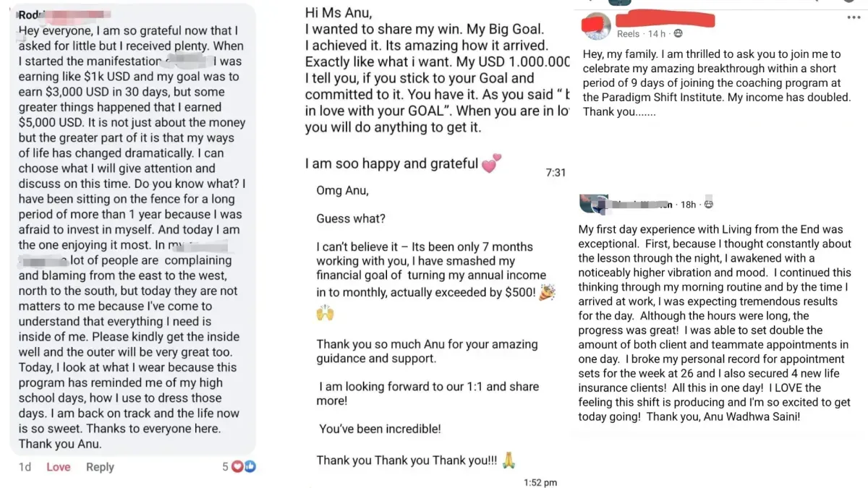Click the blue thumbs-up reaction icon on the comment
Viewport: 868px width, 488px height.
249,467
